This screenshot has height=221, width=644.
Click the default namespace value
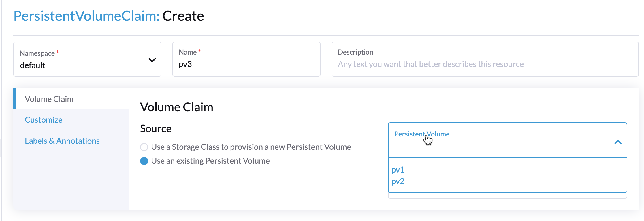pos(33,65)
